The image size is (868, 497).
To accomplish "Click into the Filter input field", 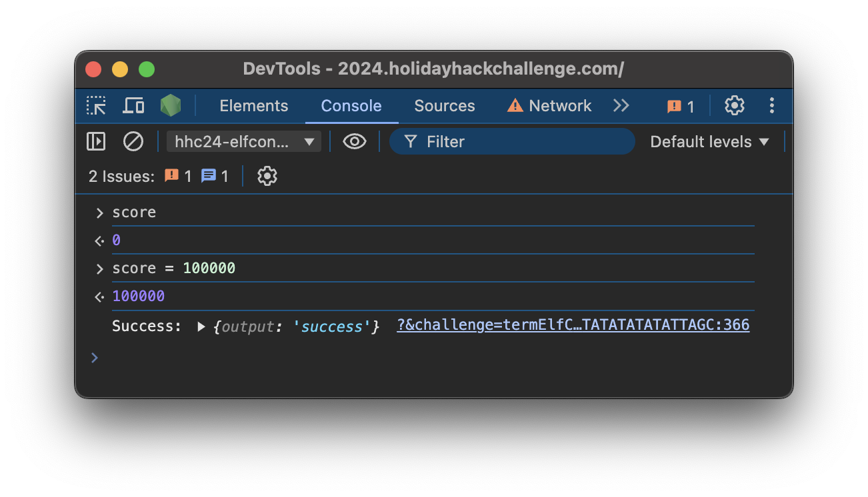I will tap(520, 142).
